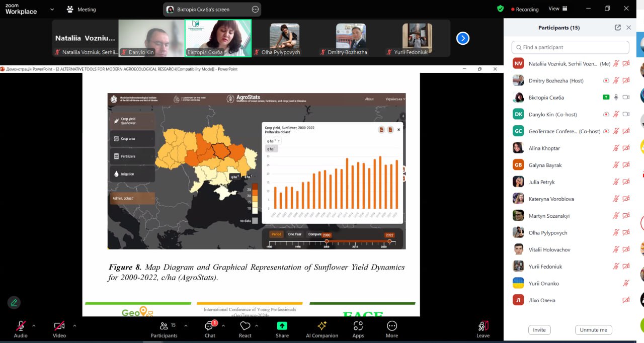
Task: Select the Compare option
Action: pos(314,234)
